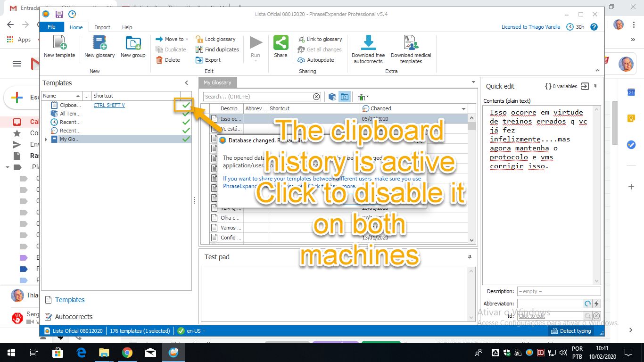Image resolution: width=644 pixels, height=362 pixels.
Task: Click Lock glossary in the Edit group
Action: pyautogui.click(x=216, y=39)
